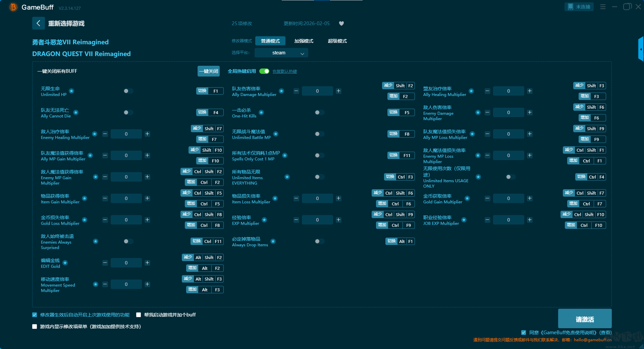Disable the global hotkey toggle
644x349 pixels.
click(x=264, y=71)
